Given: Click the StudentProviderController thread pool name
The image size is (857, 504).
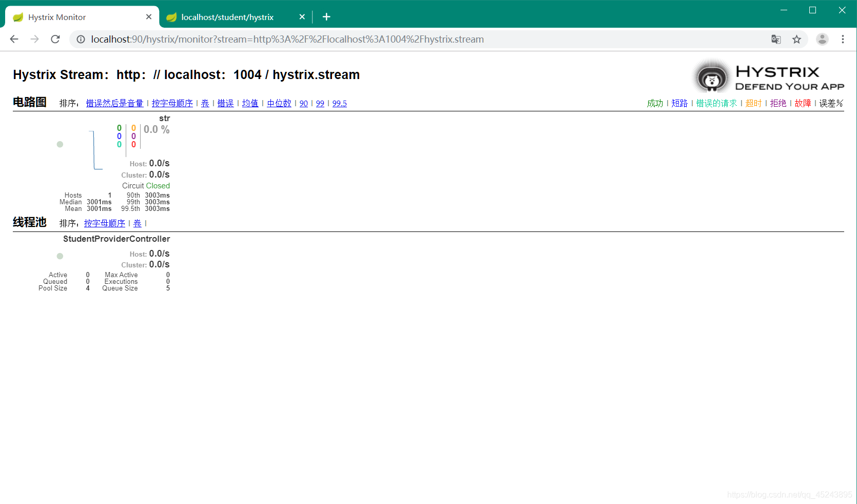Looking at the screenshot, I should [116, 239].
